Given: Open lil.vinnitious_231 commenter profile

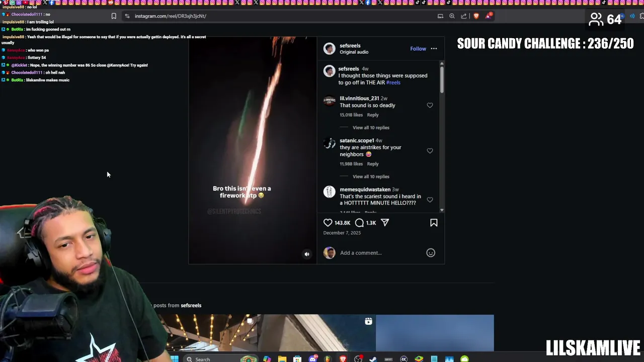Looking at the screenshot, I should [359, 99].
